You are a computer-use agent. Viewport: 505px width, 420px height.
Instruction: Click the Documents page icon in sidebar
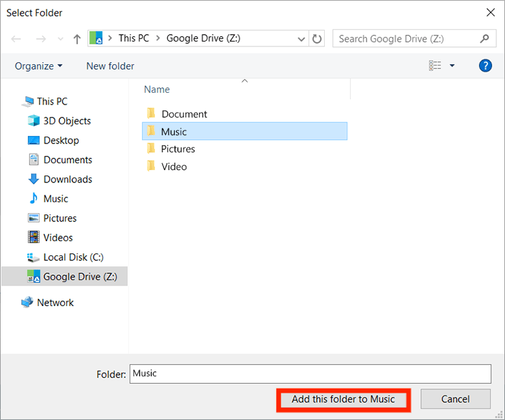coord(33,160)
